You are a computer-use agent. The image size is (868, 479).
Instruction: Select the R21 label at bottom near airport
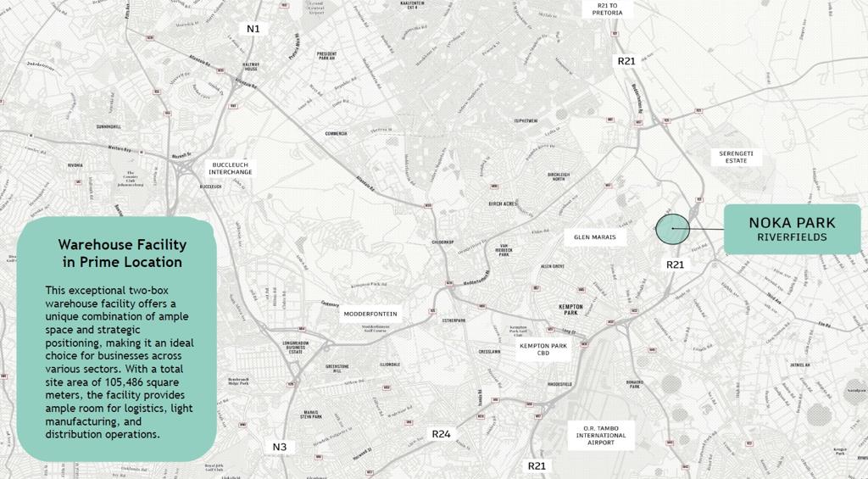[537, 465]
